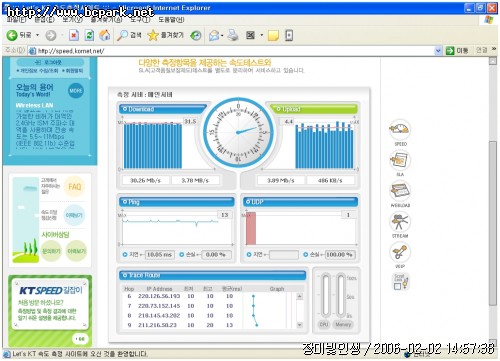This screenshot has height=361, width=500.
Task: Click the Memory meter gauge
Action: click(x=341, y=296)
